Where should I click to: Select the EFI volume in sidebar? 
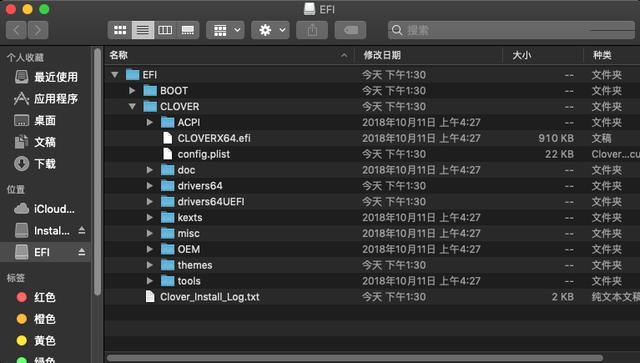coord(33,252)
